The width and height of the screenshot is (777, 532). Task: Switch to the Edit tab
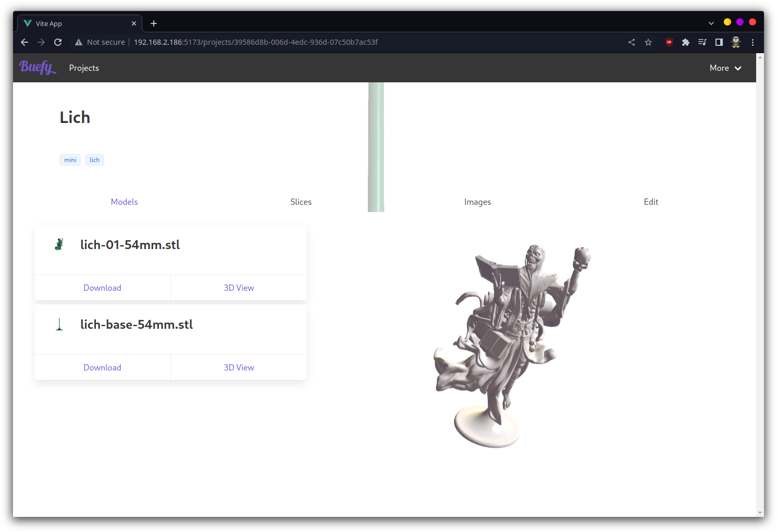pos(651,202)
